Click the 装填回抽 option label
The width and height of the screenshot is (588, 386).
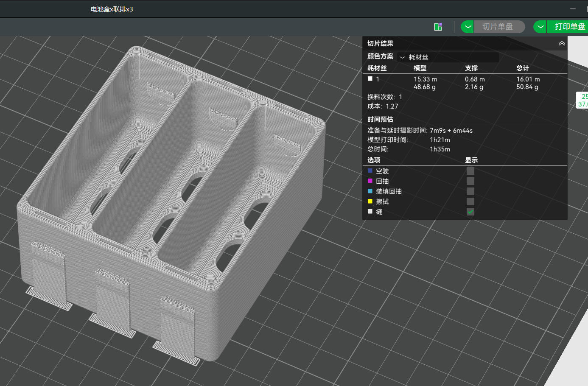[389, 191]
